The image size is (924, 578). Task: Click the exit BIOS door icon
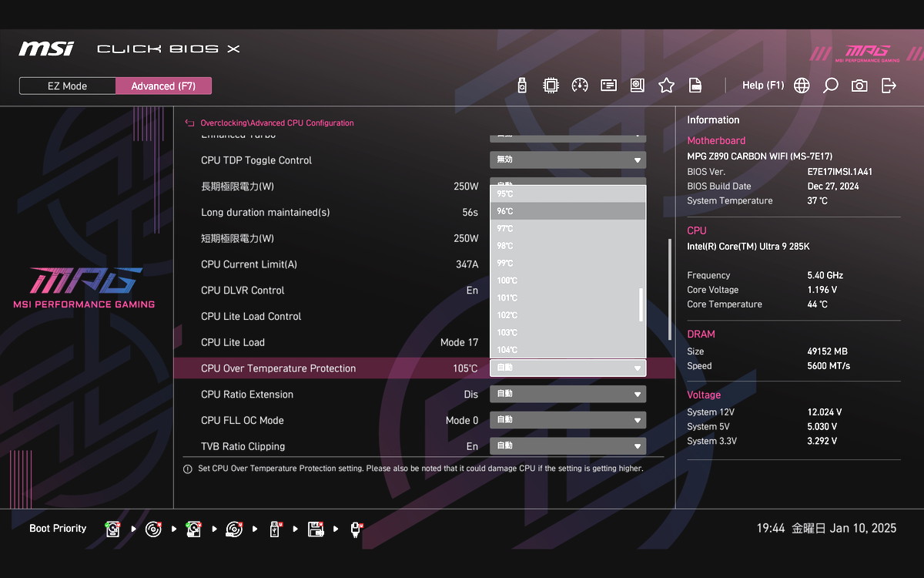click(889, 86)
